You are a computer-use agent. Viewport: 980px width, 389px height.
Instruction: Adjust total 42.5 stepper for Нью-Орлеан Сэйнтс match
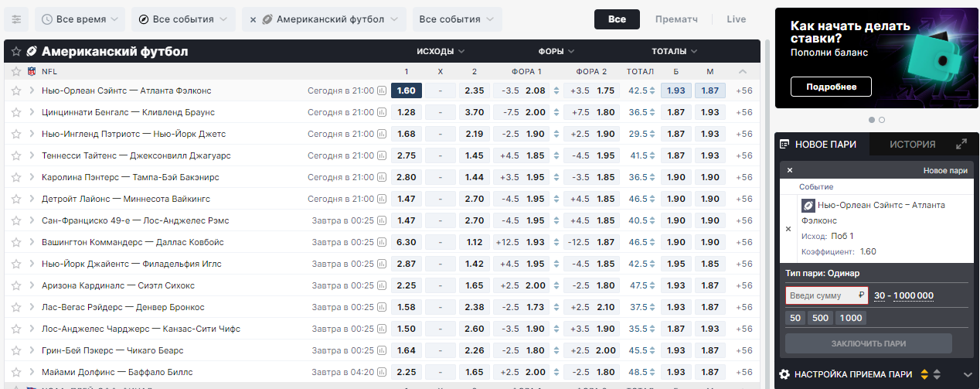tap(653, 90)
